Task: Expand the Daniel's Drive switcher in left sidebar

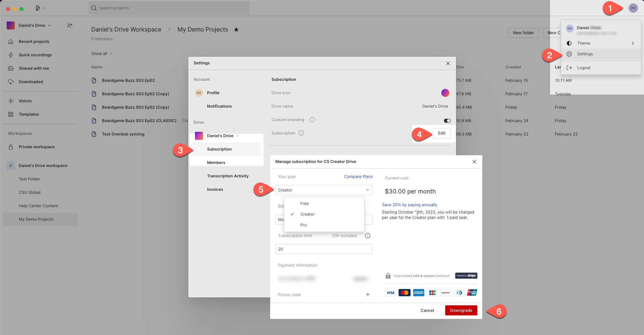Action: click(x=49, y=25)
